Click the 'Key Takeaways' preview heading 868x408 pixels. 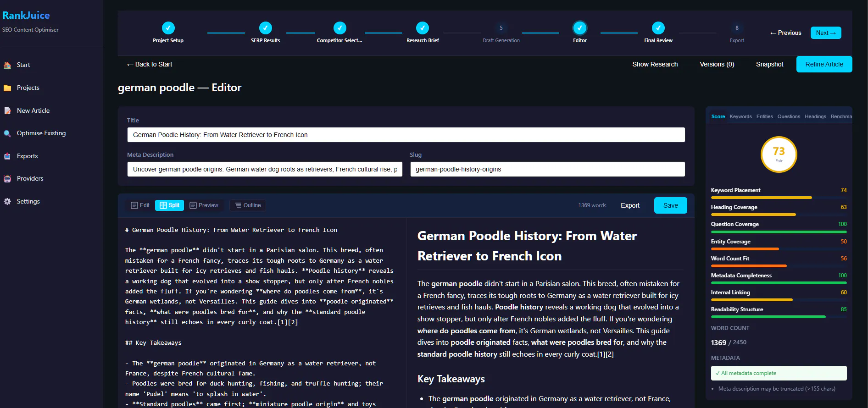pos(451,379)
